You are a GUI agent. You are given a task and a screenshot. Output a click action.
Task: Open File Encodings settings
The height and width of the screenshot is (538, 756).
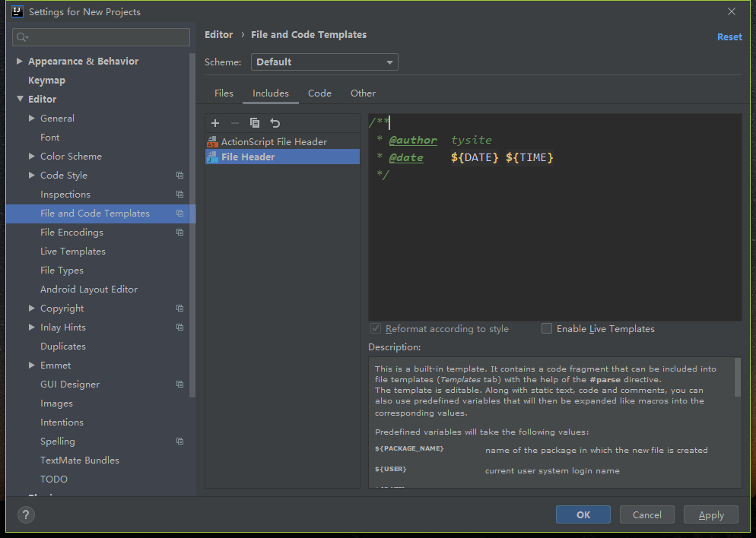pyautogui.click(x=71, y=233)
